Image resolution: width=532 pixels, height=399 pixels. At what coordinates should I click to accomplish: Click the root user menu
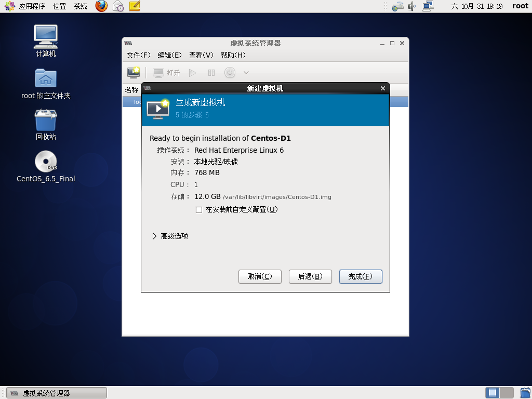click(x=520, y=6)
